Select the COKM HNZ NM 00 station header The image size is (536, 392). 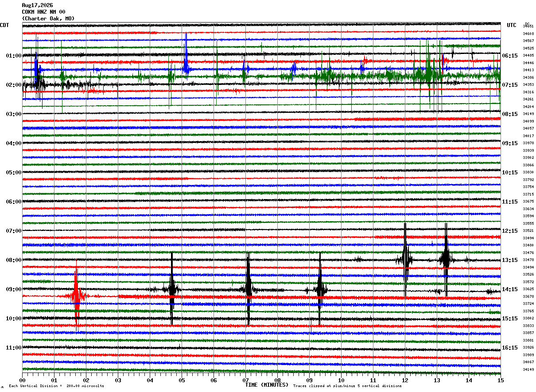pos(43,12)
